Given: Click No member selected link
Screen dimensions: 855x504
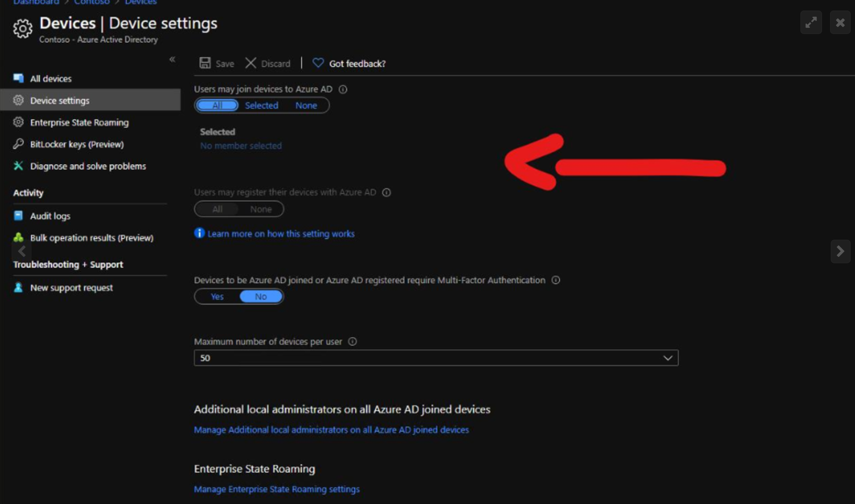Looking at the screenshot, I should click(241, 146).
